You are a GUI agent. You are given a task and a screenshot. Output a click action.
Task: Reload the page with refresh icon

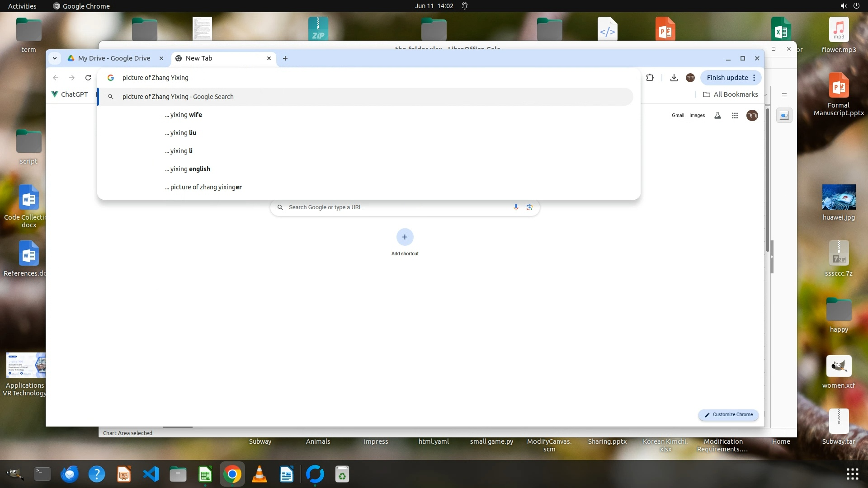tap(88, 78)
